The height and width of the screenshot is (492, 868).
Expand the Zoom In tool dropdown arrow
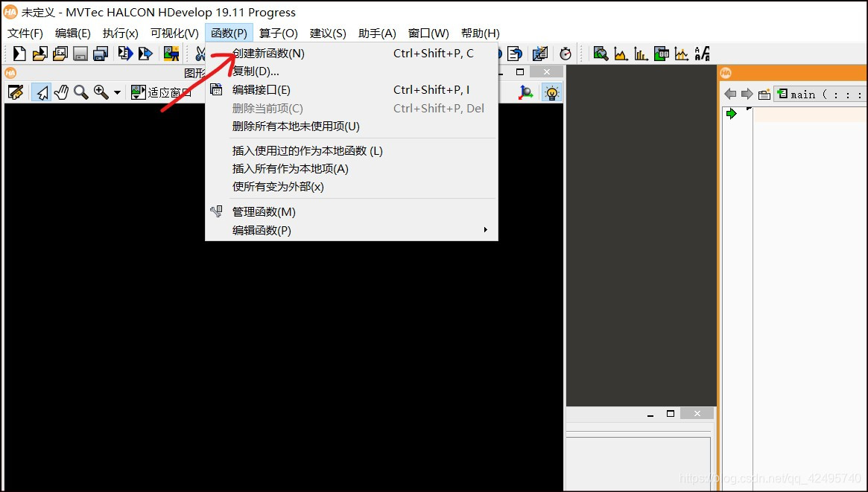click(117, 93)
